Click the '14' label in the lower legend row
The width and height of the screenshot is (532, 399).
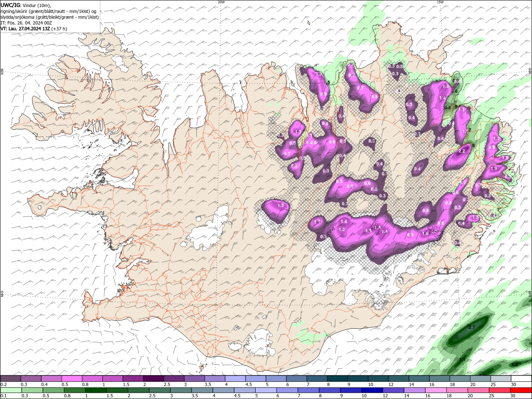[406, 396]
